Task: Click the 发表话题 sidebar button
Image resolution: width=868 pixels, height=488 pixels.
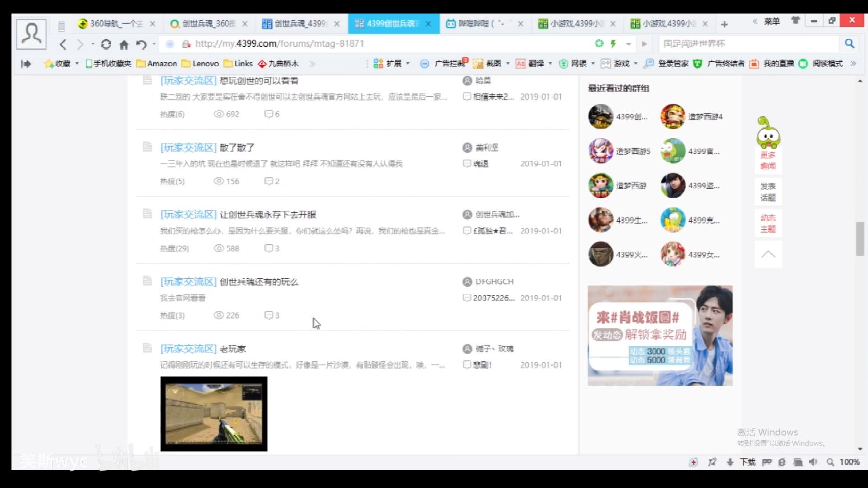Action: pyautogui.click(x=768, y=192)
